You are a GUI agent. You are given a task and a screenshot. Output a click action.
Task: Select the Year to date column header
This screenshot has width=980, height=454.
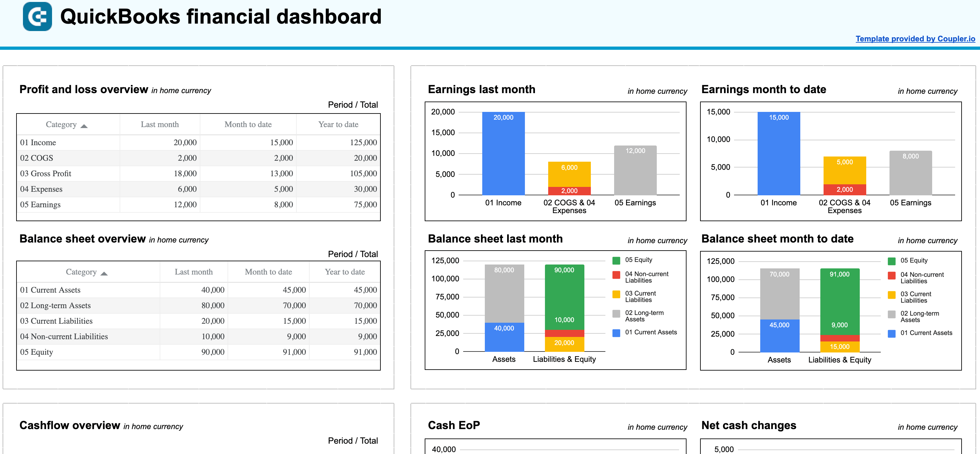coord(338,124)
